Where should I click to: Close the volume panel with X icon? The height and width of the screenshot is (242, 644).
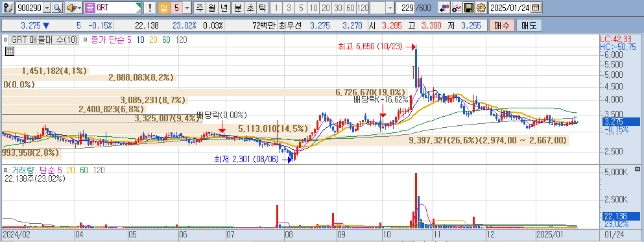tap(638, 169)
